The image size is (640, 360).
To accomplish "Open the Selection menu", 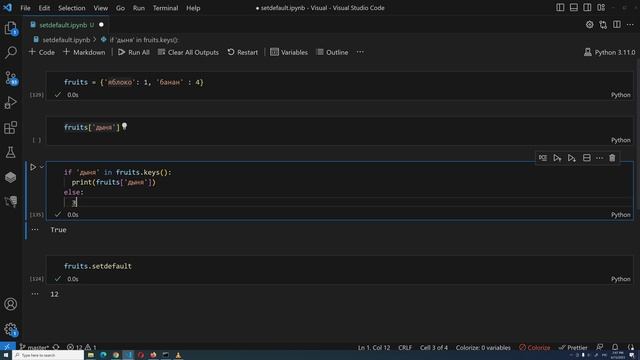I will [x=71, y=8].
